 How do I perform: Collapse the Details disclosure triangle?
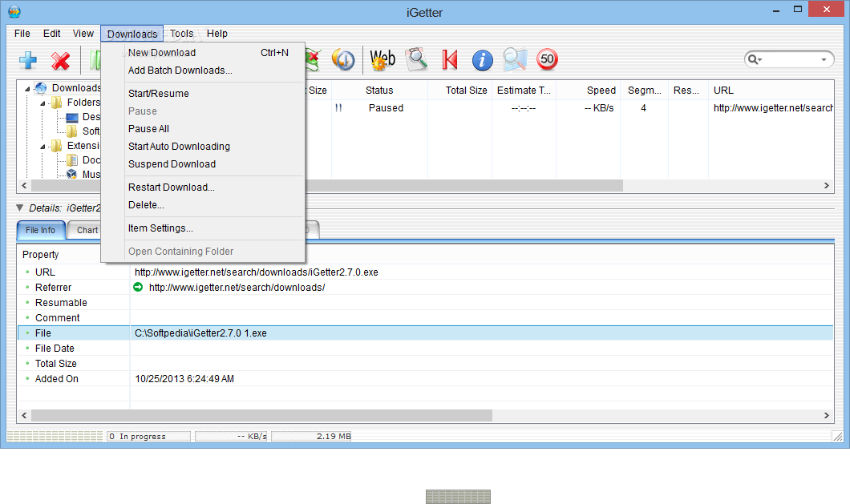[x=20, y=208]
